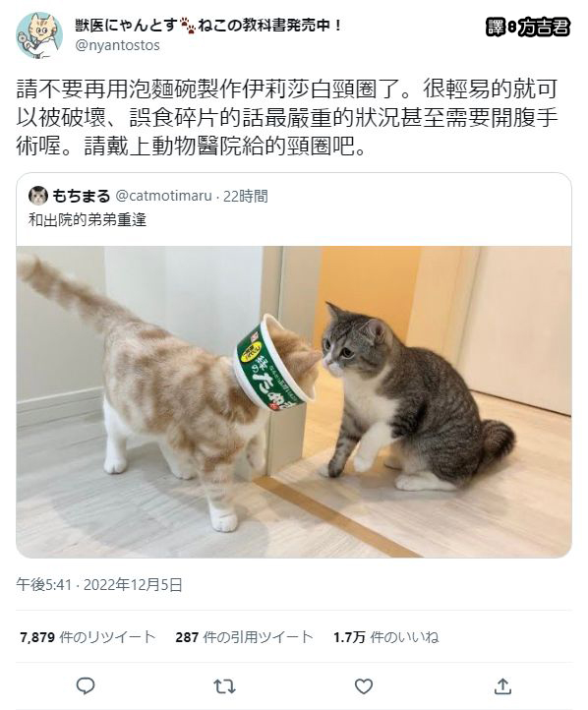Click the main tweet body text
This screenshot has height=710, width=588.
[286, 118]
